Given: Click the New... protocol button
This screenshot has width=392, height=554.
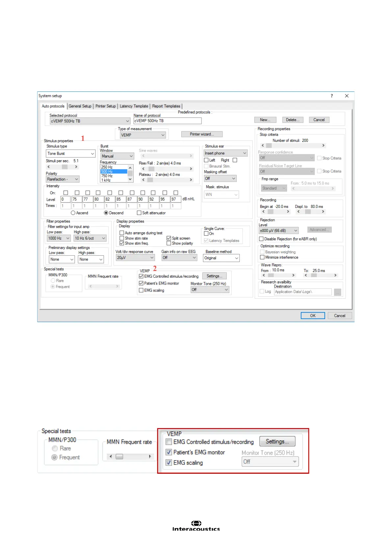Looking at the screenshot, I should click(265, 120).
